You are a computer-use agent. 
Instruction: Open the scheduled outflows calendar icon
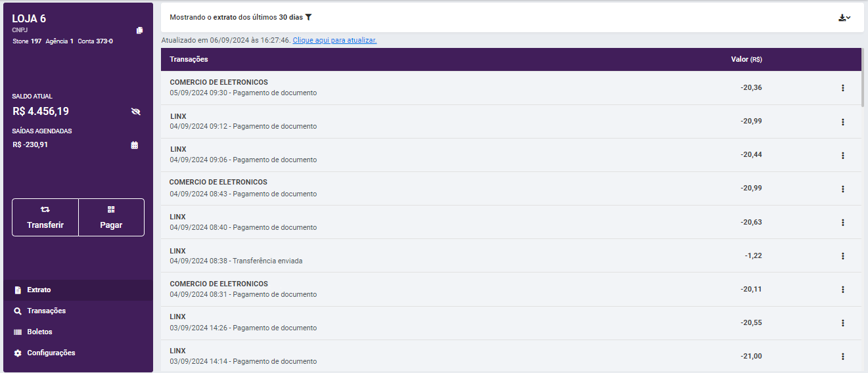(135, 145)
